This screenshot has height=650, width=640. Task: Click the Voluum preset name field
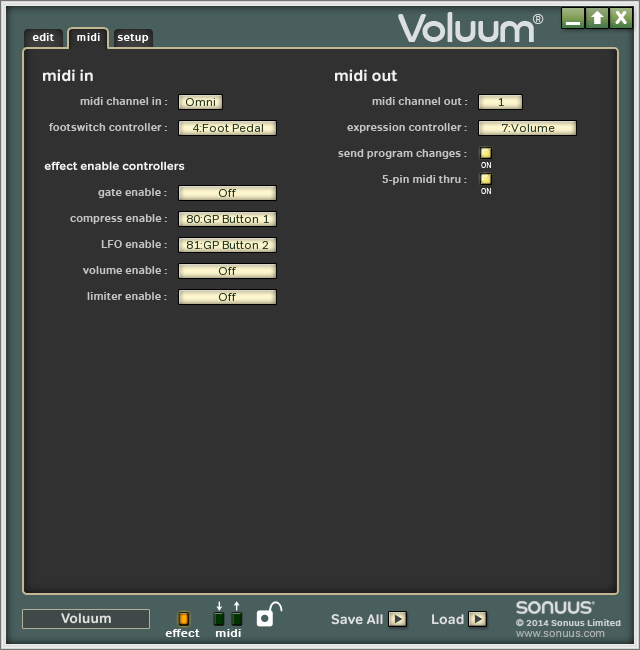(x=86, y=619)
